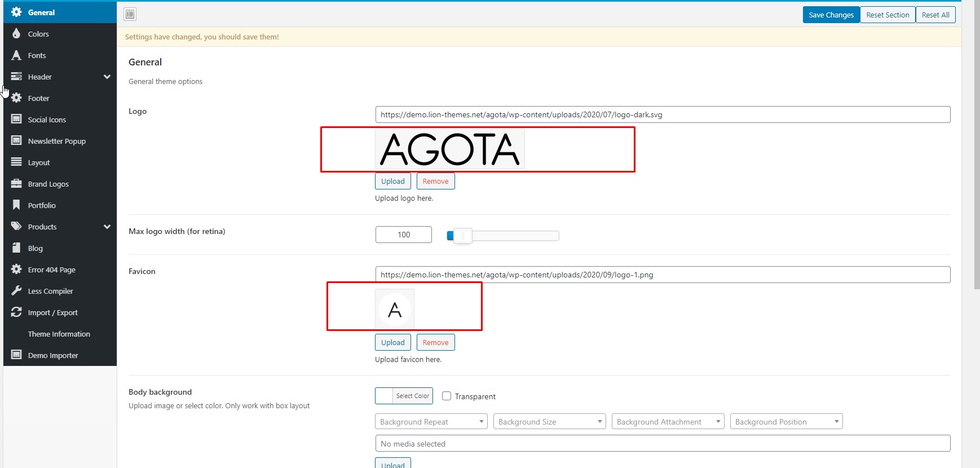Screen dimensions: 980x468
Task: Click the Brand Logos briefcase icon
Action: coord(16,184)
